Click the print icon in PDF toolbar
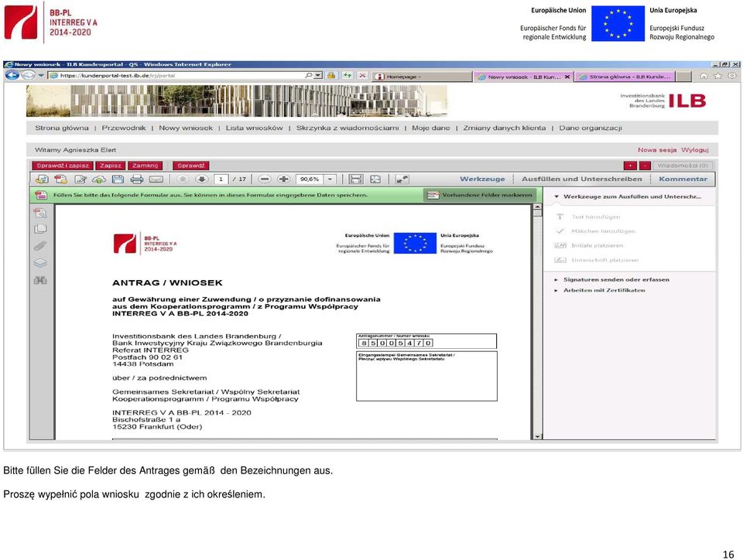743x560 pixels. 136,179
